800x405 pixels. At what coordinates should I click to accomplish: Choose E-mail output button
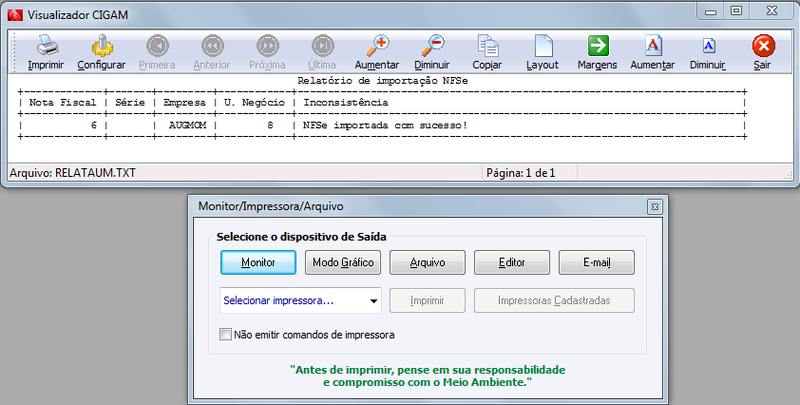tap(597, 263)
